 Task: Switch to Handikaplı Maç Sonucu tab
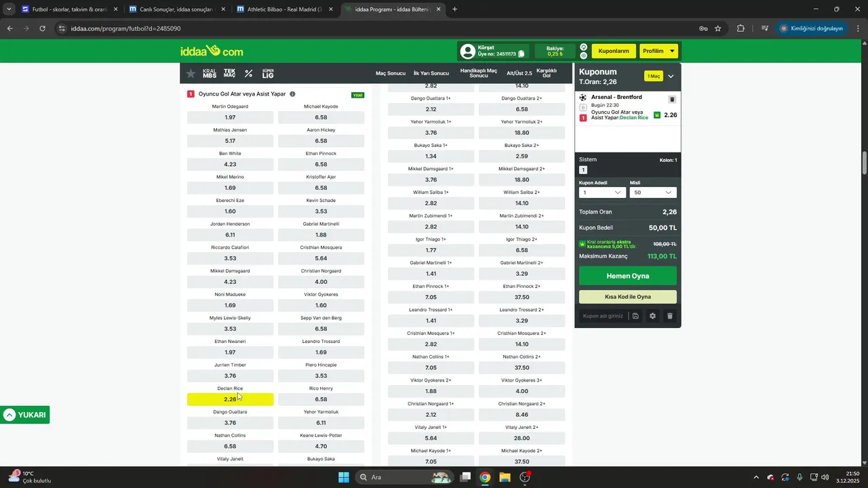coord(479,73)
